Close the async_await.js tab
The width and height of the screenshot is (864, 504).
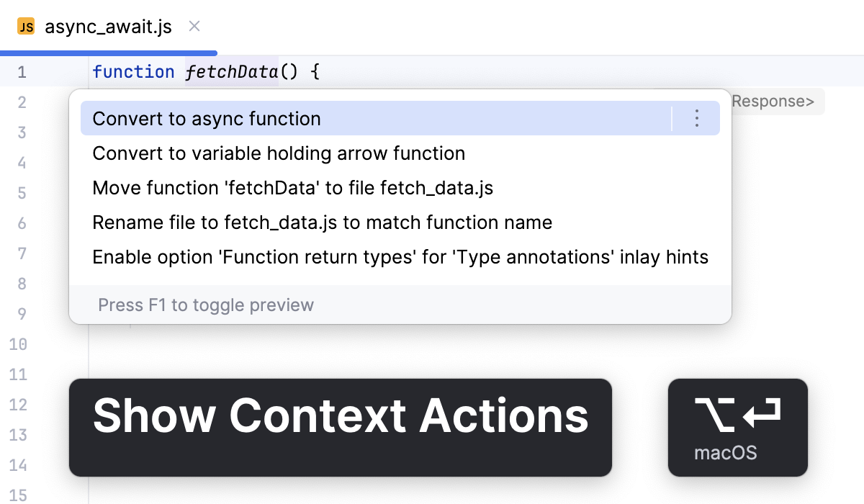pyautogui.click(x=193, y=27)
